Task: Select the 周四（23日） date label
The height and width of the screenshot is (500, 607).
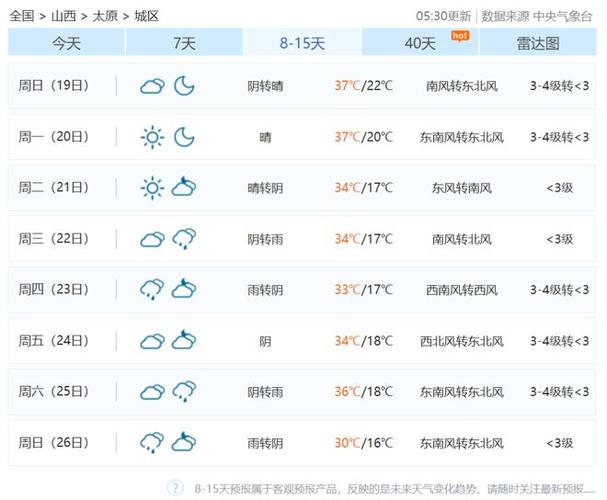Action: pos(53,289)
